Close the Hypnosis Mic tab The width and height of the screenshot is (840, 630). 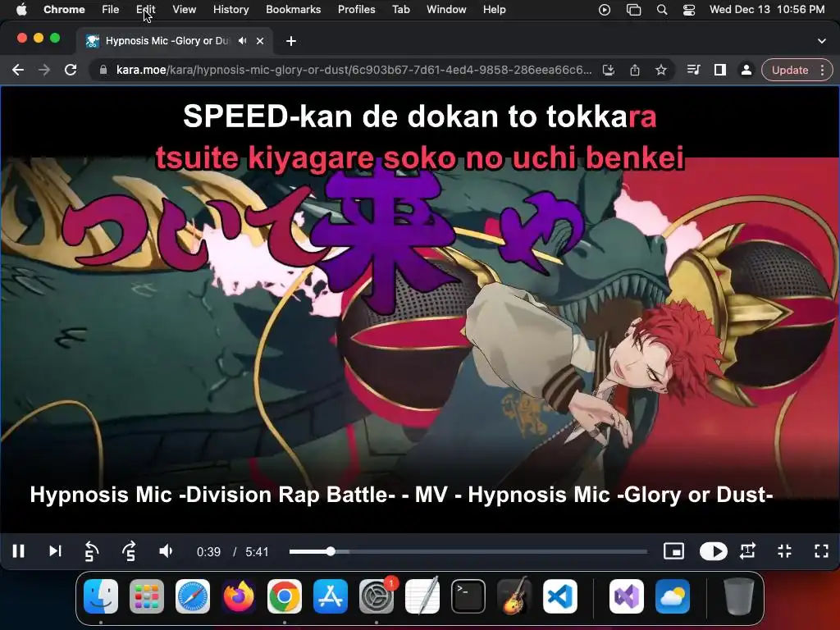pyautogui.click(x=260, y=41)
